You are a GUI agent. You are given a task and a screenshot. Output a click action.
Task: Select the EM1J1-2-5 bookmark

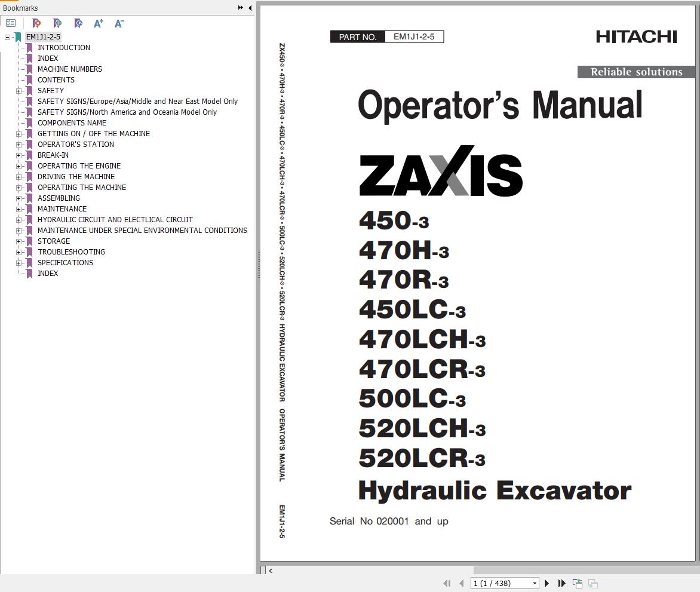click(43, 36)
